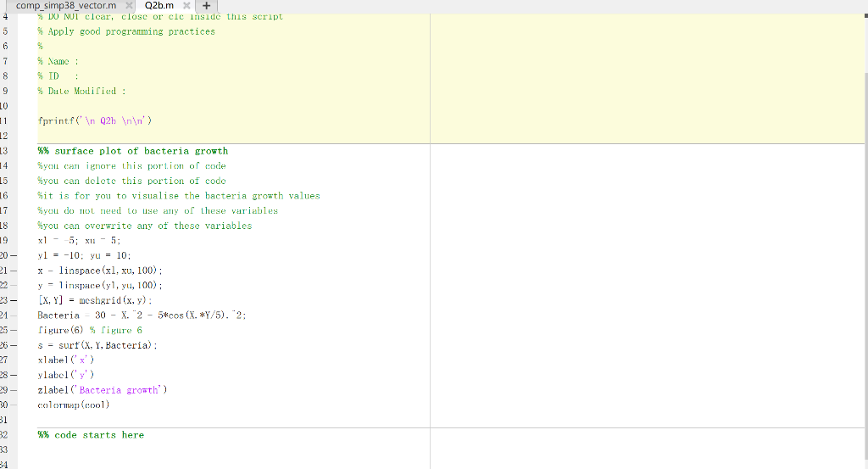
Task: Set breakpoint at line 20 dash
Action: click(x=14, y=256)
